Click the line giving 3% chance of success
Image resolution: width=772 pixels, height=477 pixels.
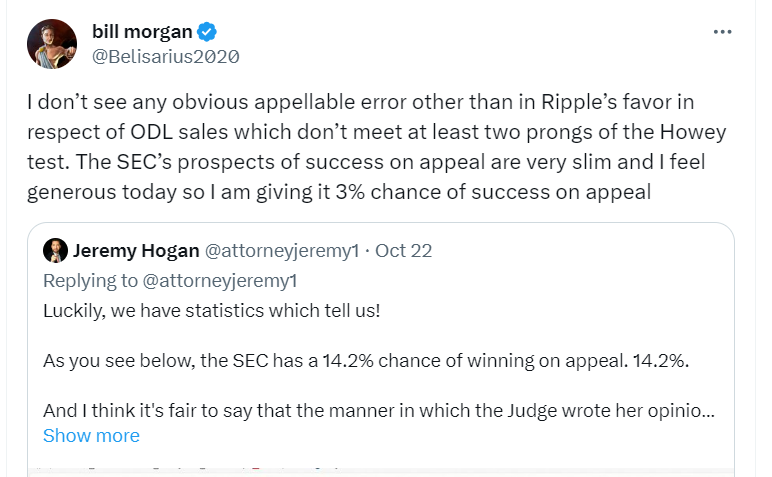339,192
